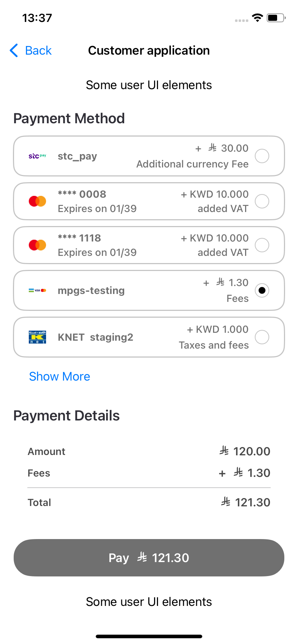Tap the KNET staging2 method name
The image size is (298, 644).
[x=95, y=337]
